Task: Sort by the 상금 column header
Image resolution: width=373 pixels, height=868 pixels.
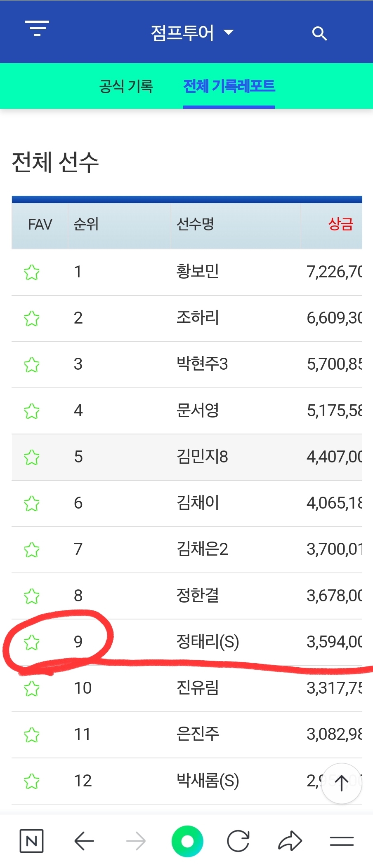Action: click(x=341, y=224)
